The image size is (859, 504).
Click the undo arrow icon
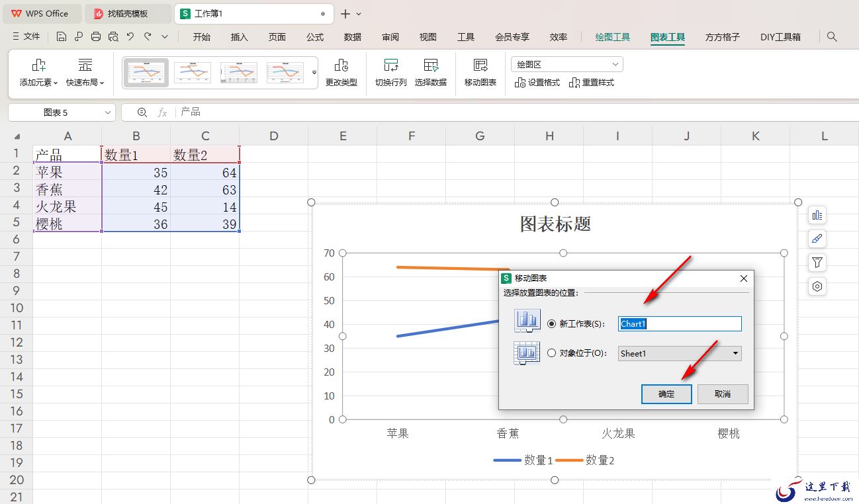pos(130,37)
